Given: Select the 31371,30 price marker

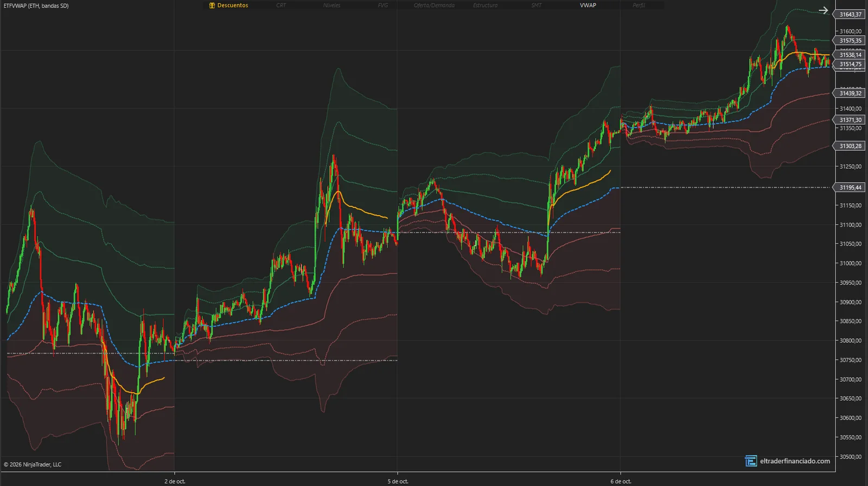Looking at the screenshot, I should [x=850, y=120].
